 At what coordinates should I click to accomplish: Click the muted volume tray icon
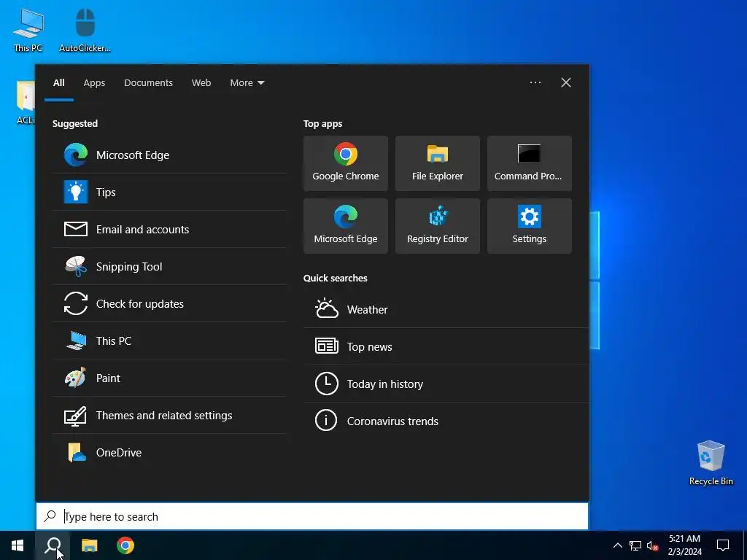tap(653, 545)
